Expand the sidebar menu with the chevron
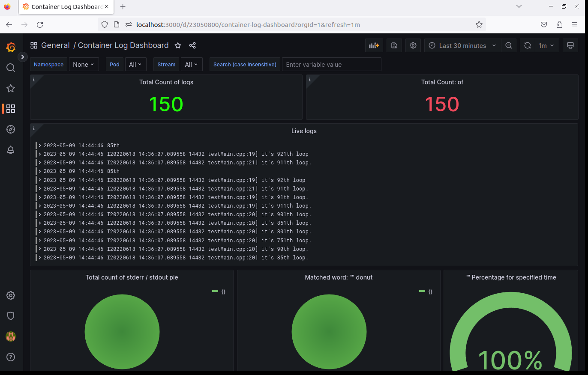The height and width of the screenshot is (375, 588). [x=22, y=57]
